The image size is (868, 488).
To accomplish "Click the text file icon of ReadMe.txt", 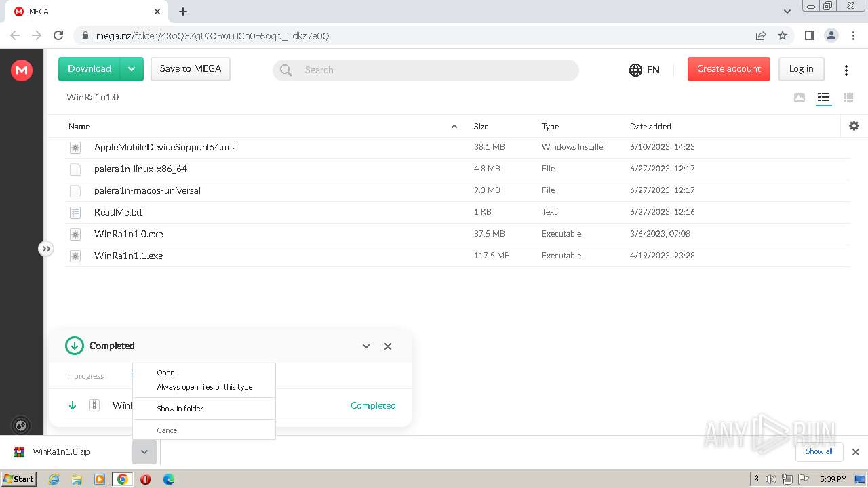I will coord(75,212).
